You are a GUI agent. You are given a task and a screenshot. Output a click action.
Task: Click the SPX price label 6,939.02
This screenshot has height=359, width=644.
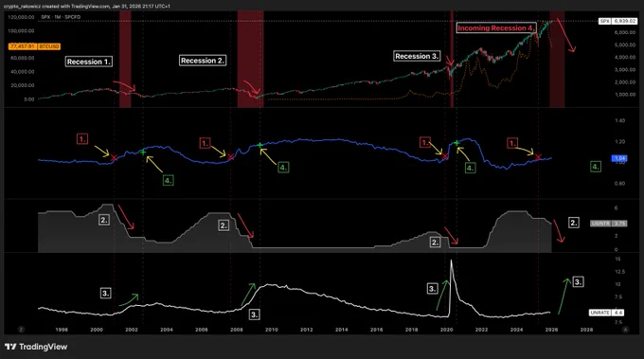point(617,21)
